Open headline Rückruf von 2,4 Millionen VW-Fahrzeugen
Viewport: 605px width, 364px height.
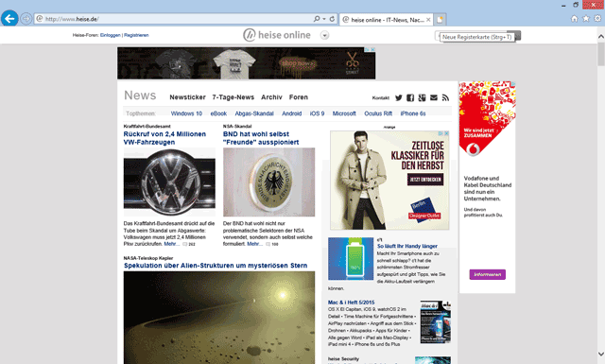click(164, 138)
